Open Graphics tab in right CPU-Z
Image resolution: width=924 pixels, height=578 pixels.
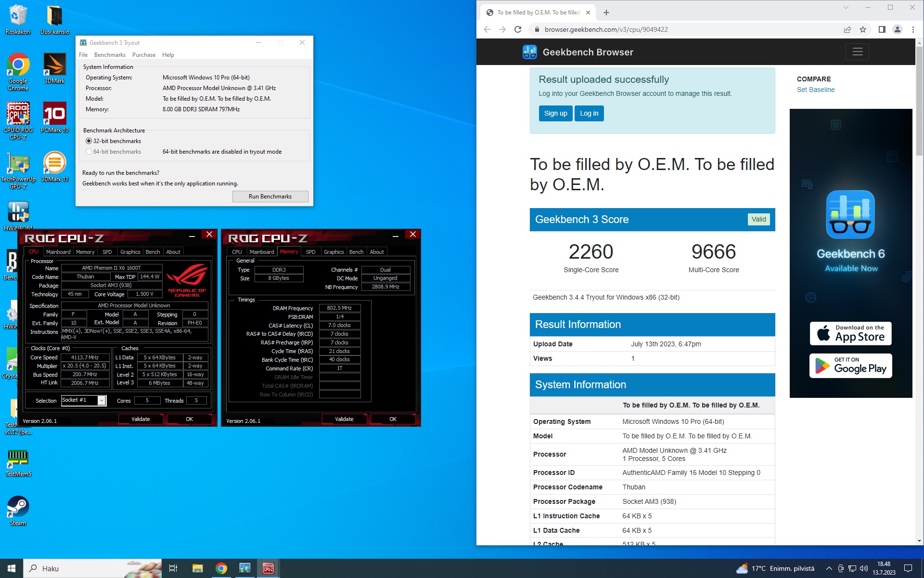coord(334,252)
